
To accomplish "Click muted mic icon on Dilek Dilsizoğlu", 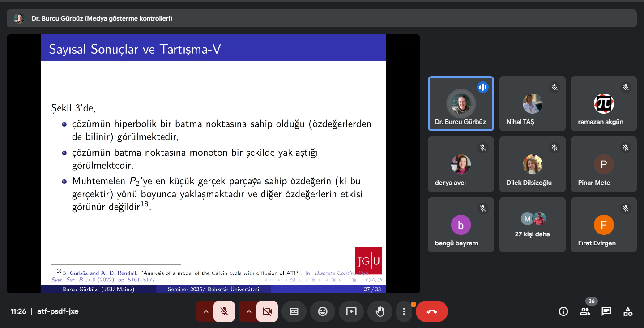I will pos(554,147).
